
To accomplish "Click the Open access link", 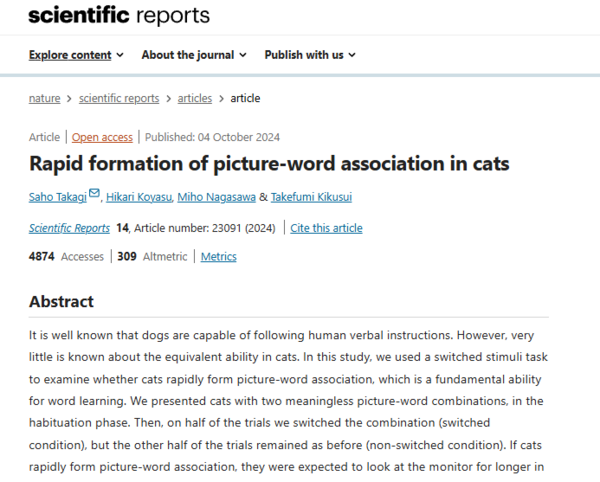I will 104,137.
